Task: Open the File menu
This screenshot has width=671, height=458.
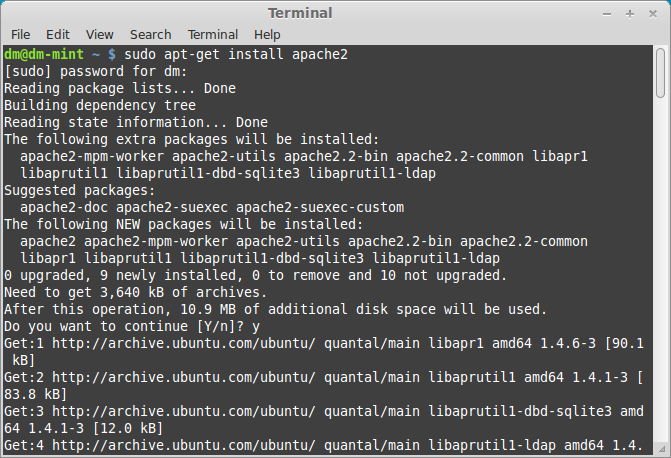Action: coord(20,34)
